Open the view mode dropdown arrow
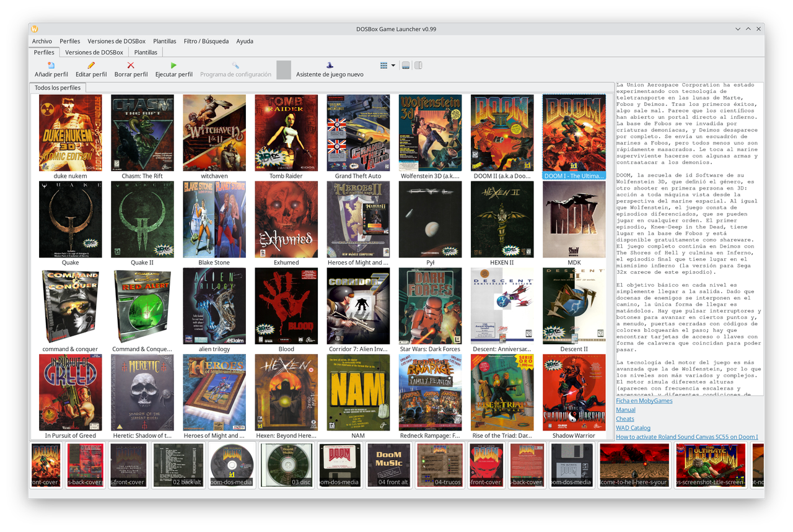The height and width of the screenshot is (532, 793). point(393,65)
